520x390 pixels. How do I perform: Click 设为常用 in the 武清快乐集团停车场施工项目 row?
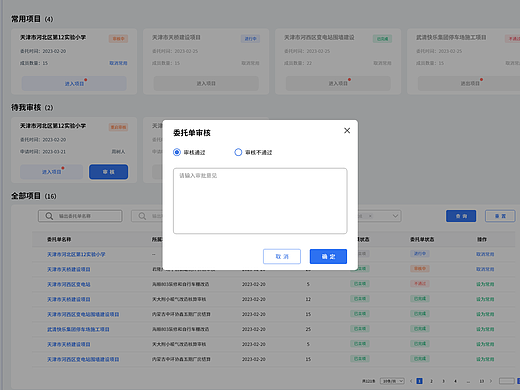(x=485, y=329)
